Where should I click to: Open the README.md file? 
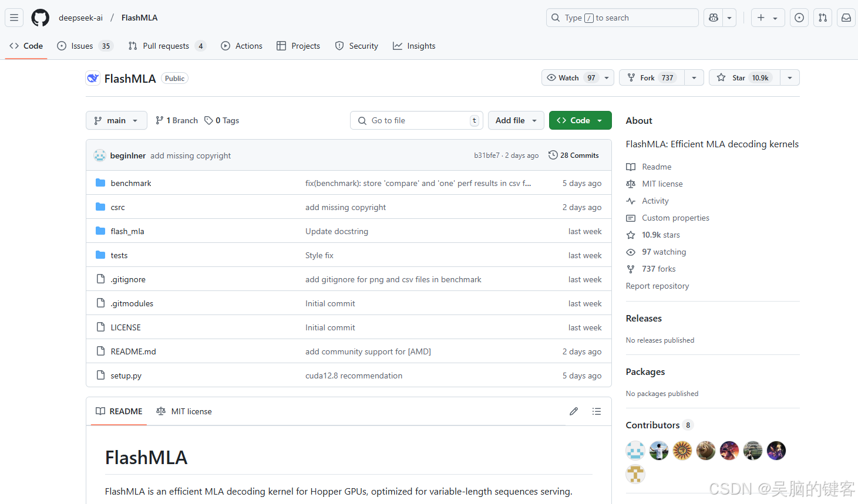click(x=133, y=351)
